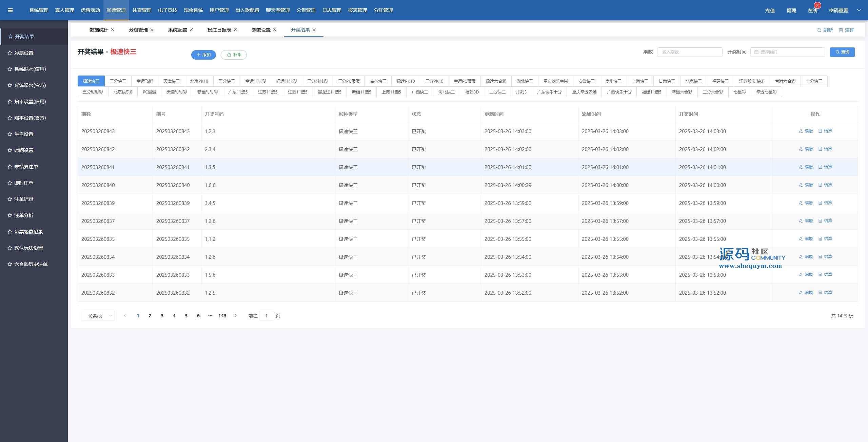Expand the user dropdown arrow after 密码重置
Image resolution: width=868 pixels, height=442 pixels.
[859, 10]
